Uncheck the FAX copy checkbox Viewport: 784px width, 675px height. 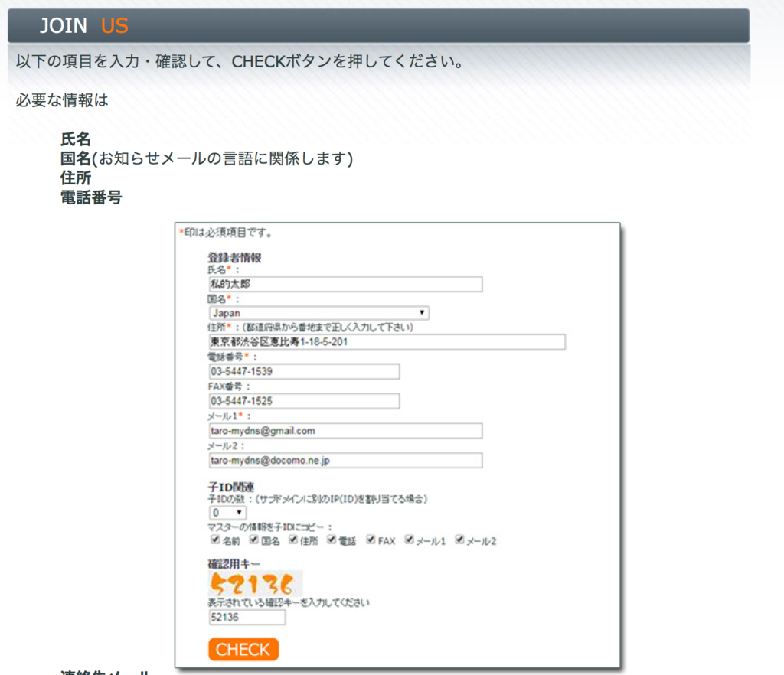point(371,540)
